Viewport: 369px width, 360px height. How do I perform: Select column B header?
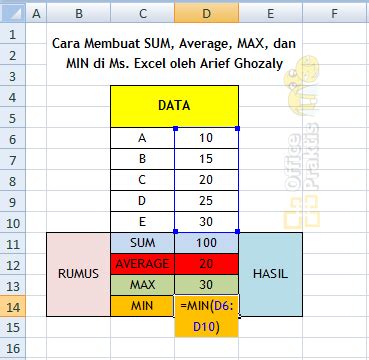78,13
